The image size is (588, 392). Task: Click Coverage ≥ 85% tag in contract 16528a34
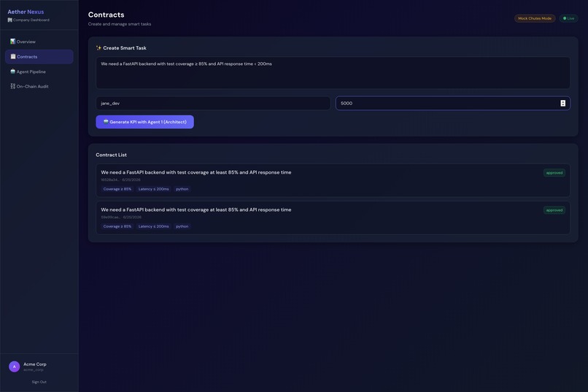point(117,189)
